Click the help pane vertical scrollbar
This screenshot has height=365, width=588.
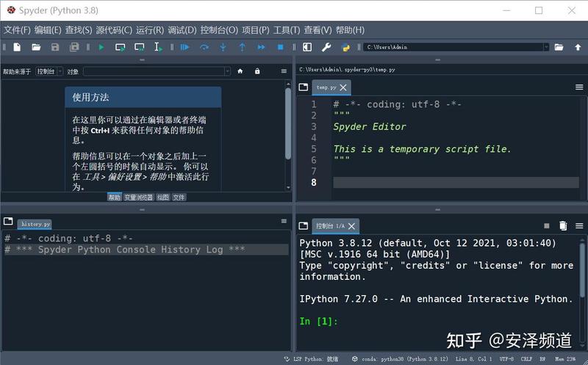pos(288,123)
